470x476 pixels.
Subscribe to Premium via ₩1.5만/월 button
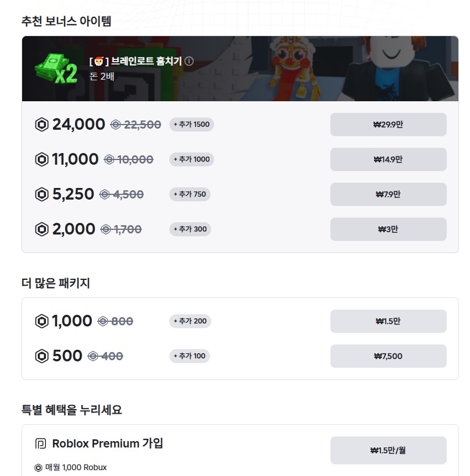(388, 450)
